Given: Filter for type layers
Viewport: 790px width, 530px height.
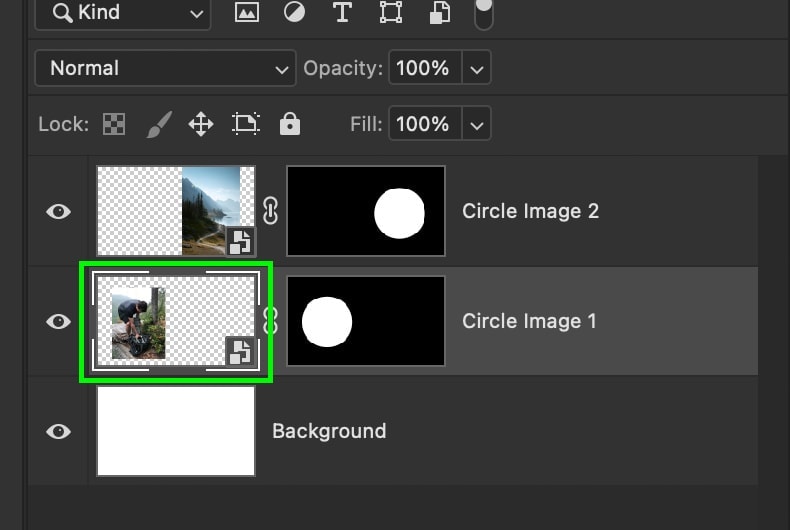Looking at the screenshot, I should coord(343,12).
